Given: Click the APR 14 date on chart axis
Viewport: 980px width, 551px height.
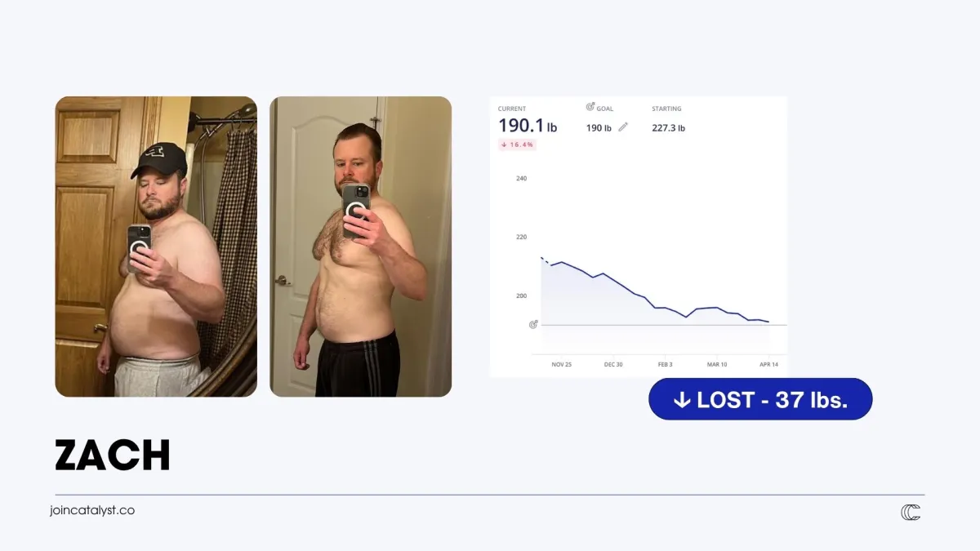Looking at the screenshot, I should tap(768, 364).
